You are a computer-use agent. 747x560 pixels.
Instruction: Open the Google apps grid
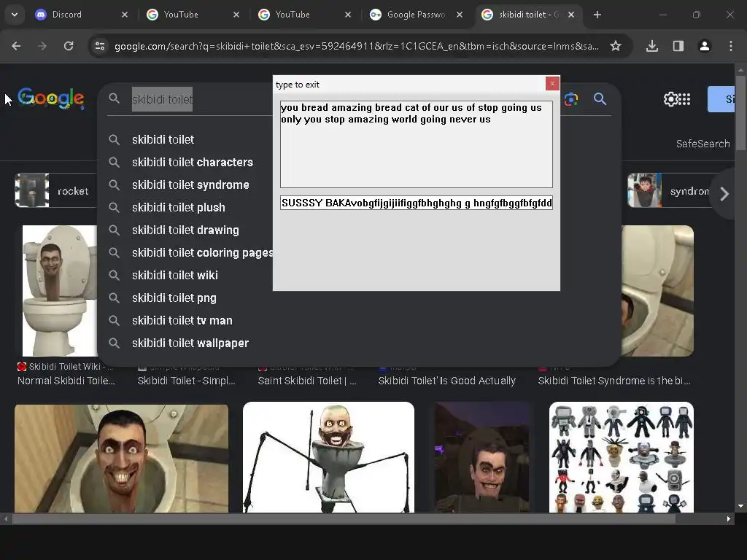tap(684, 99)
